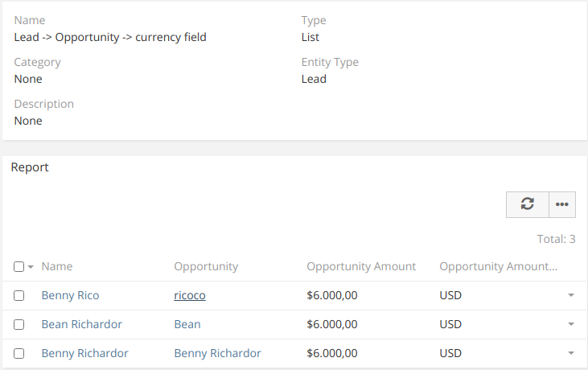The image size is (588, 370).
Task: Open the Benny Rico lead link
Action: [70, 295]
